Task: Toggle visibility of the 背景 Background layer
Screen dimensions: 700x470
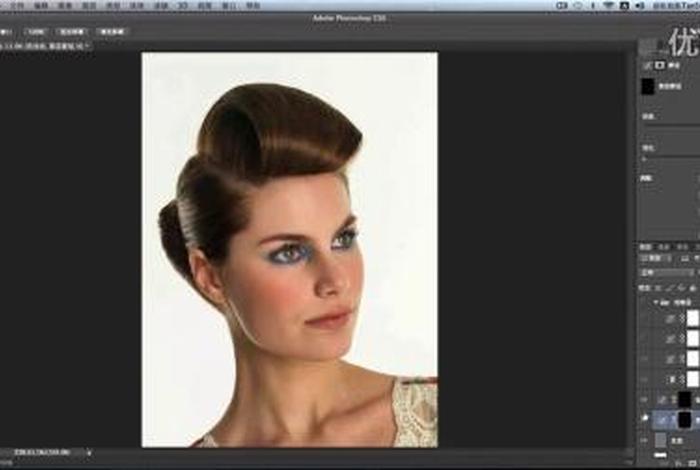Action: (645, 441)
